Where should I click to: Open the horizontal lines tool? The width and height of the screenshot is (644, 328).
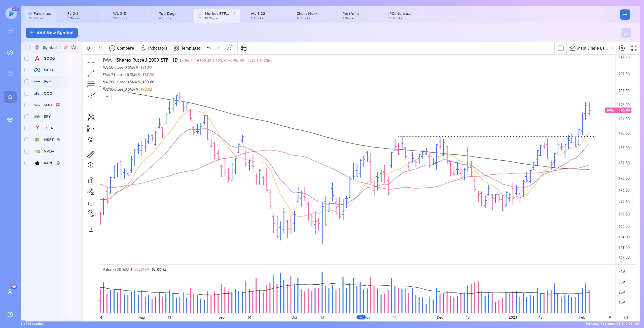(x=91, y=85)
